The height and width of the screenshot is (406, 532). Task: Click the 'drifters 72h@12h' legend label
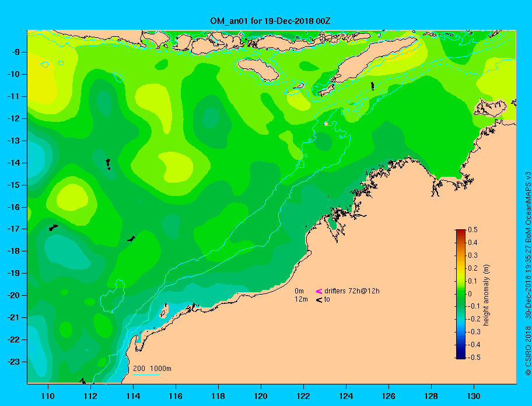tap(352, 291)
